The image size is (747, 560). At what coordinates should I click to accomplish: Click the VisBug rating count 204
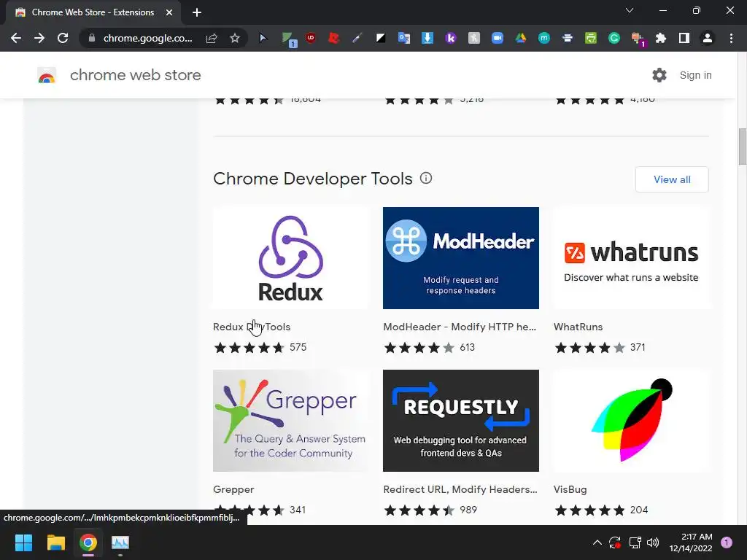coord(639,510)
